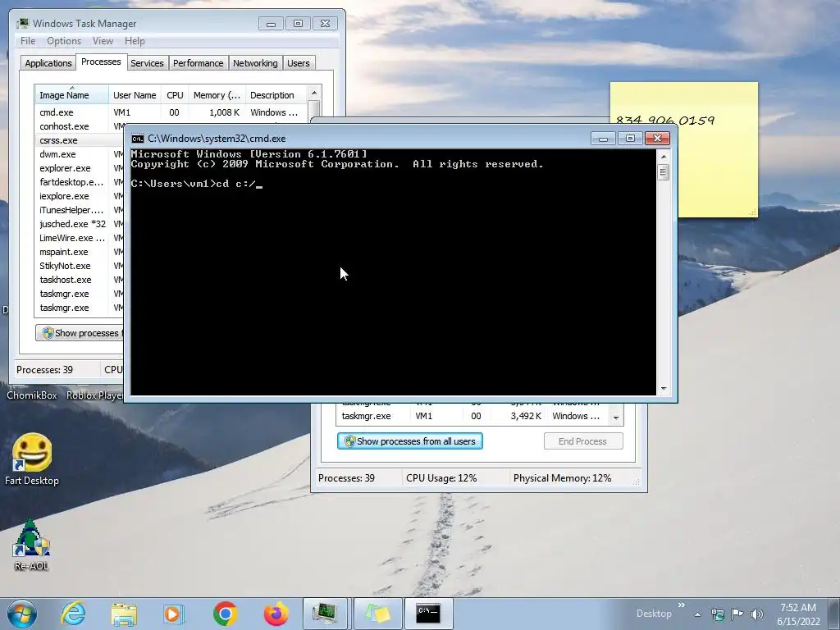The height and width of the screenshot is (630, 840).
Task: Click the clock showing 7:52 AM
Action: click(798, 614)
